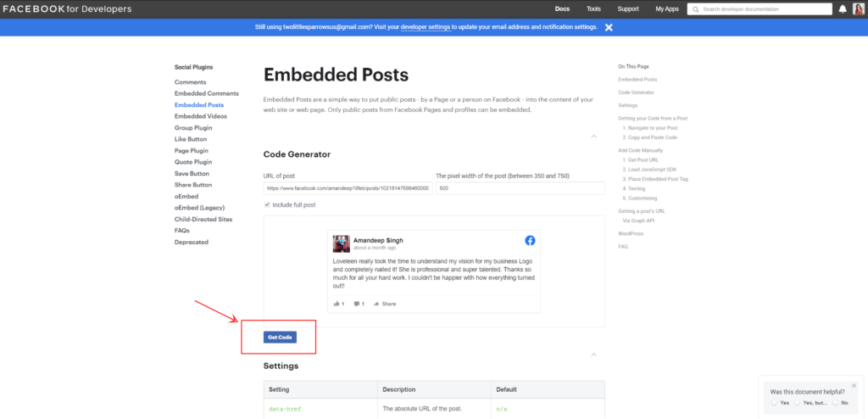Jump to Code Generator in On This Page
The height and width of the screenshot is (419, 868).
tap(636, 92)
